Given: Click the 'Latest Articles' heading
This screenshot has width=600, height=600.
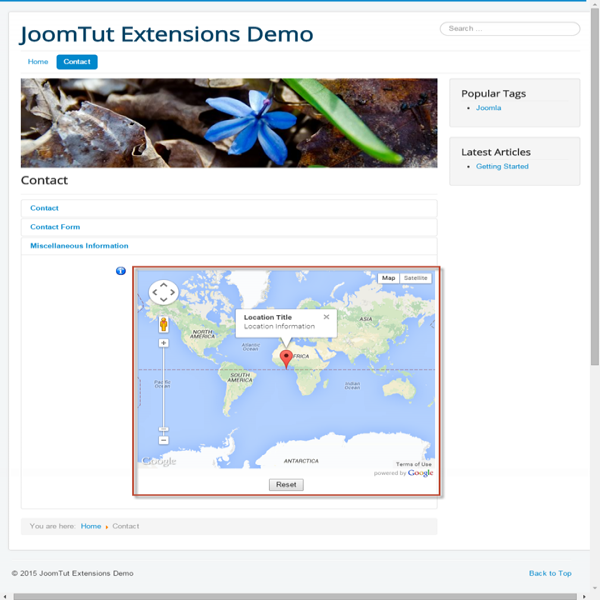Looking at the screenshot, I should [496, 152].
